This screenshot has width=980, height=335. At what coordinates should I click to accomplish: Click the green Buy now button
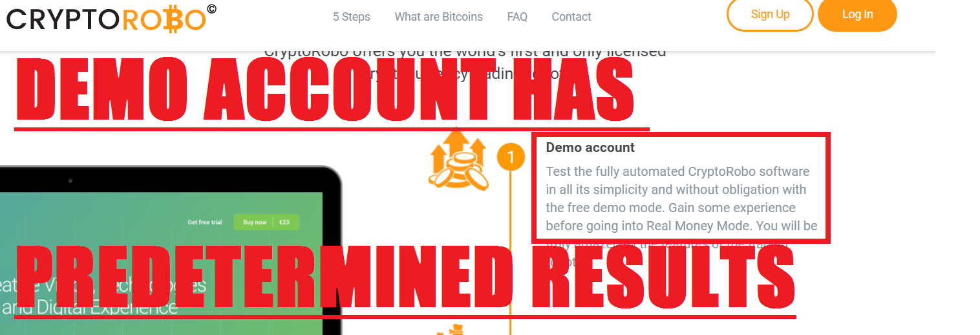tap(254, 222)
